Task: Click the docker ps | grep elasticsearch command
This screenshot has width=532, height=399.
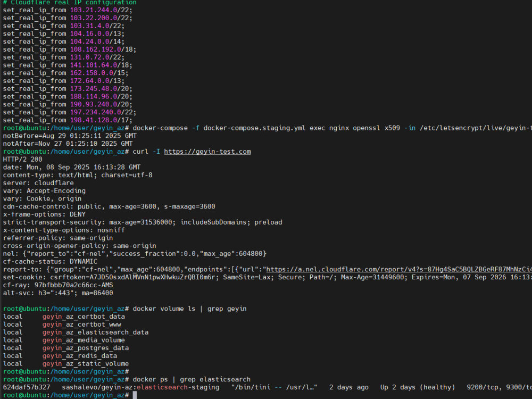Action: click(192, 379)
